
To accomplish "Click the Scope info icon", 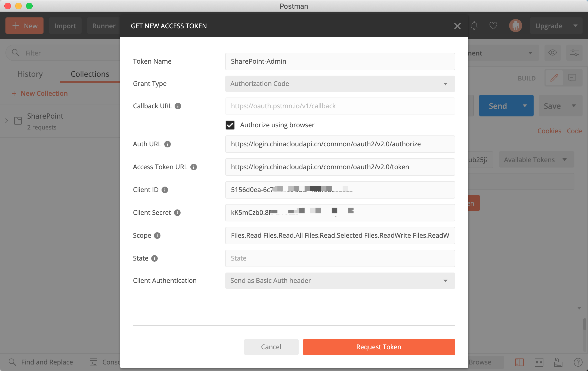I will click(157, 236).
